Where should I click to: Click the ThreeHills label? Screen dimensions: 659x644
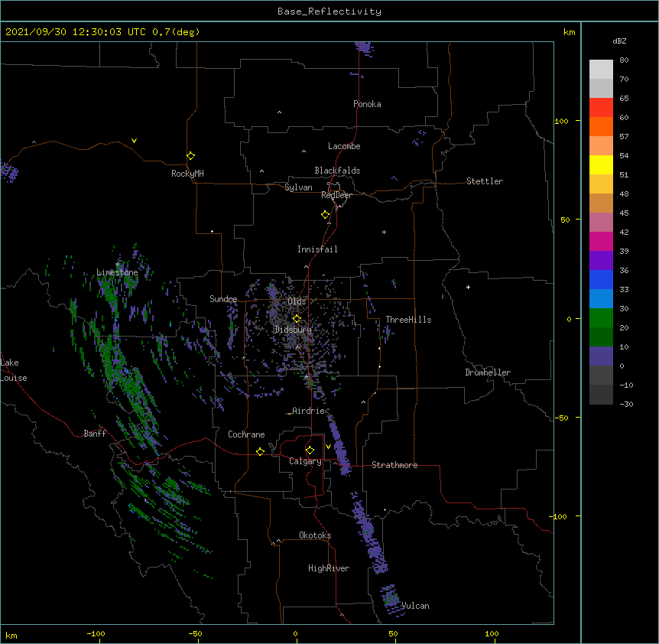(x=408, y=320)
